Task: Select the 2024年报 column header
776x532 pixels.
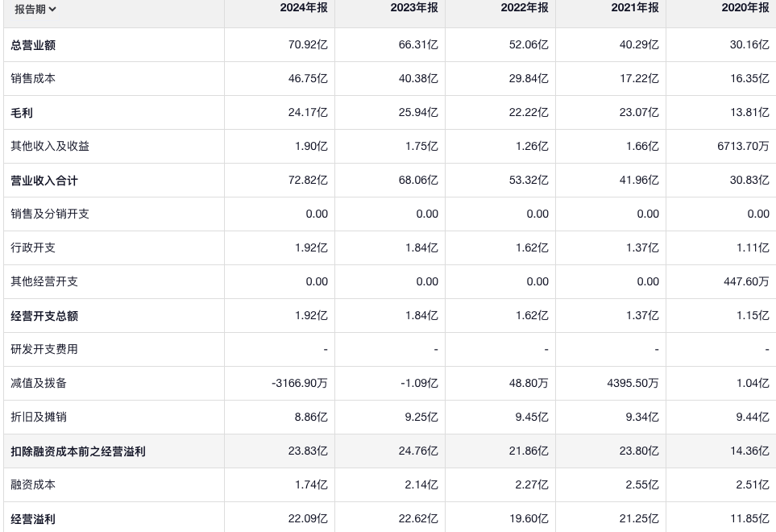Action: [x=304, y=7]
